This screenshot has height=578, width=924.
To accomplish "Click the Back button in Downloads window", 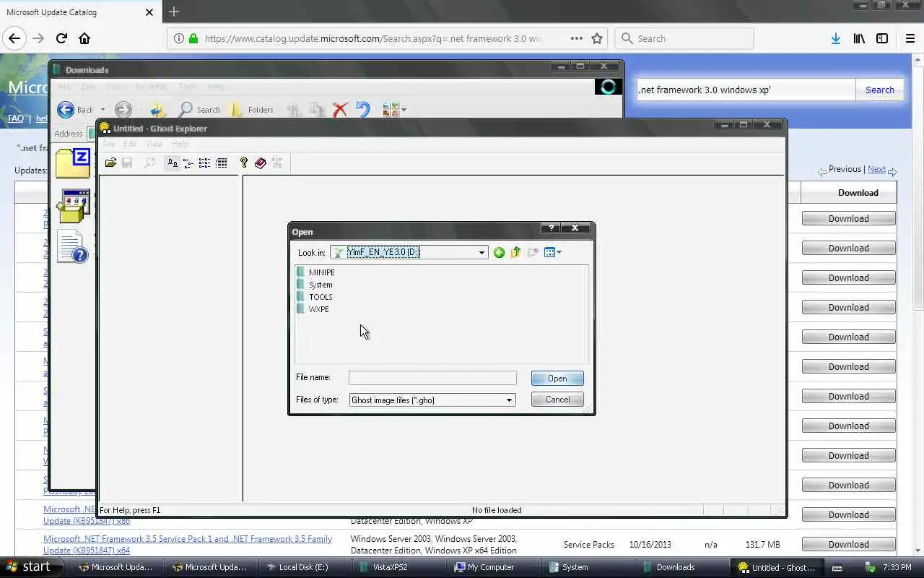I will pos(76,110).
